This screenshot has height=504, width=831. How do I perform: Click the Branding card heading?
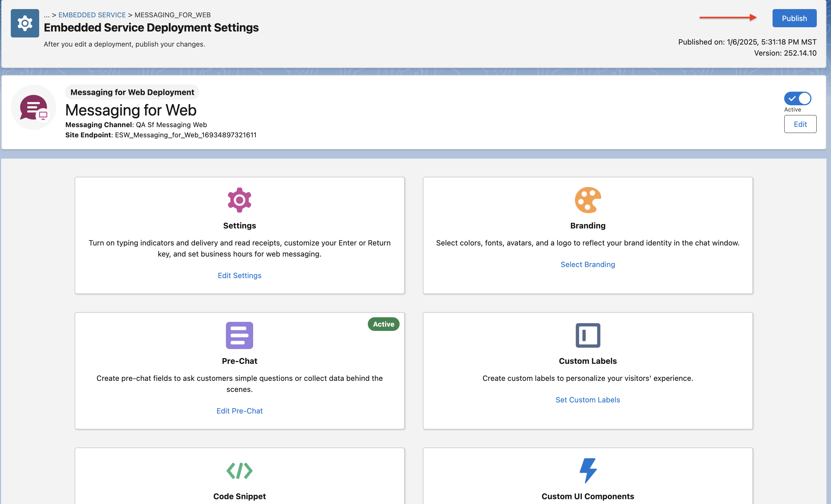pos(587,226)
